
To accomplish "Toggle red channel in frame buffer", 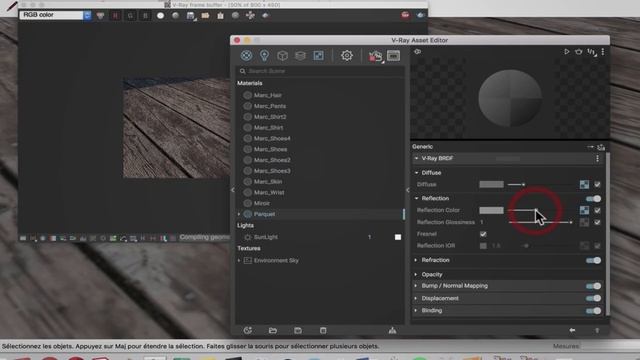I will tap(116, 16).
